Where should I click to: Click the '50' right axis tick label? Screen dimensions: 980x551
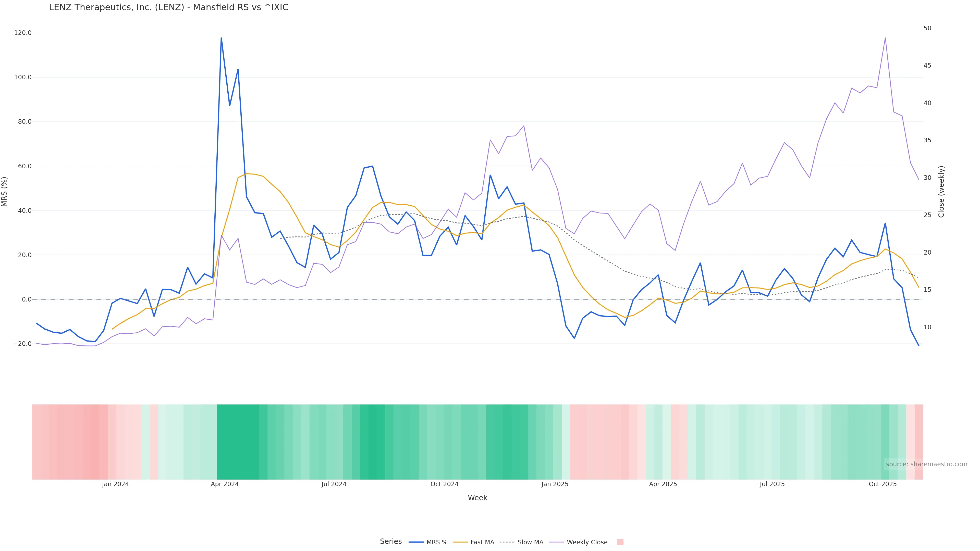(927, 28)
